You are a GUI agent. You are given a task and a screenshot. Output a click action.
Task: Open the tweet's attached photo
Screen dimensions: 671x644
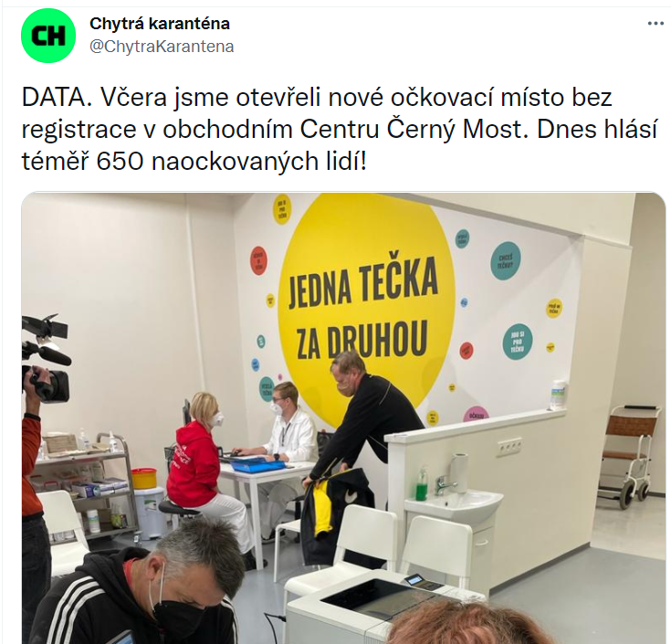click(x=343, y=418)
